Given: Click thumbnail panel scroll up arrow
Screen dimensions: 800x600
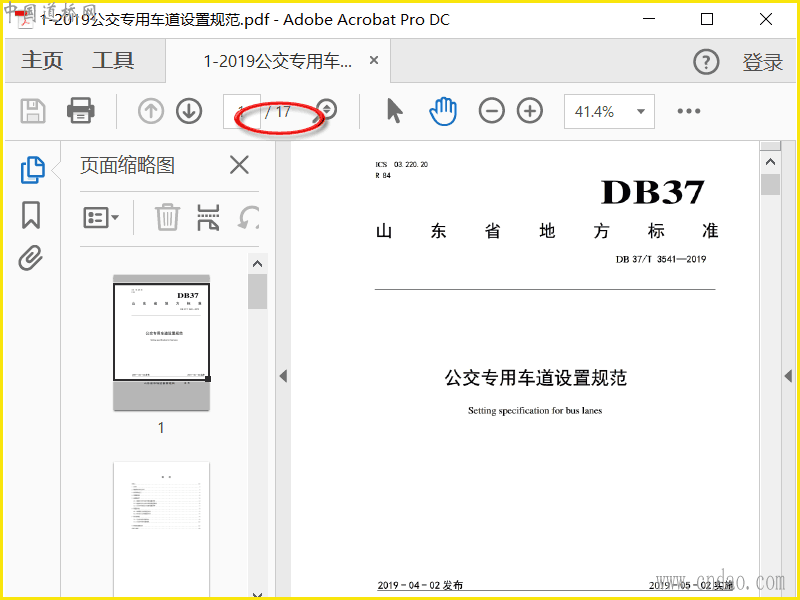Looking at the screenshot, I should click(x=258, y=264).
